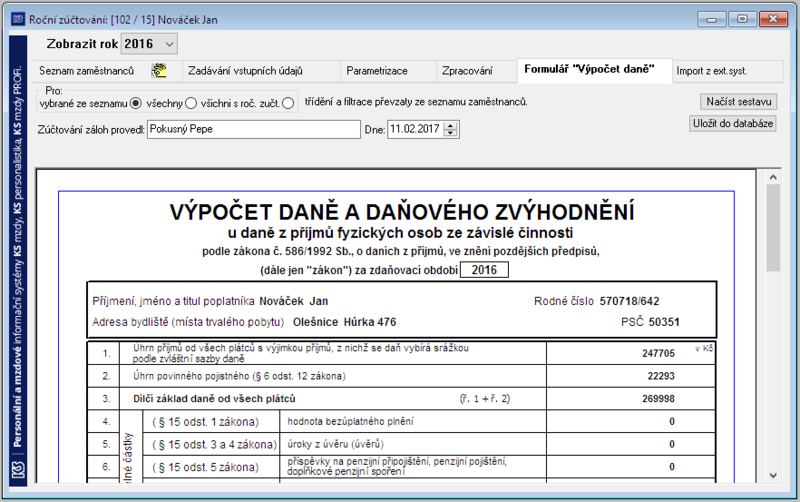Close the Roční zúčtování window

pyautogui.click(x=773, y=19)
